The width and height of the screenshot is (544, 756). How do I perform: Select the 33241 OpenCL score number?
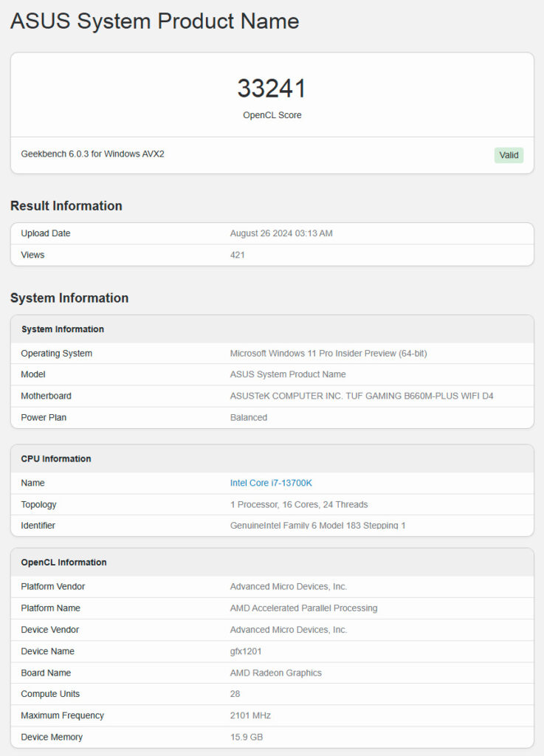click(x=272, y=89)
